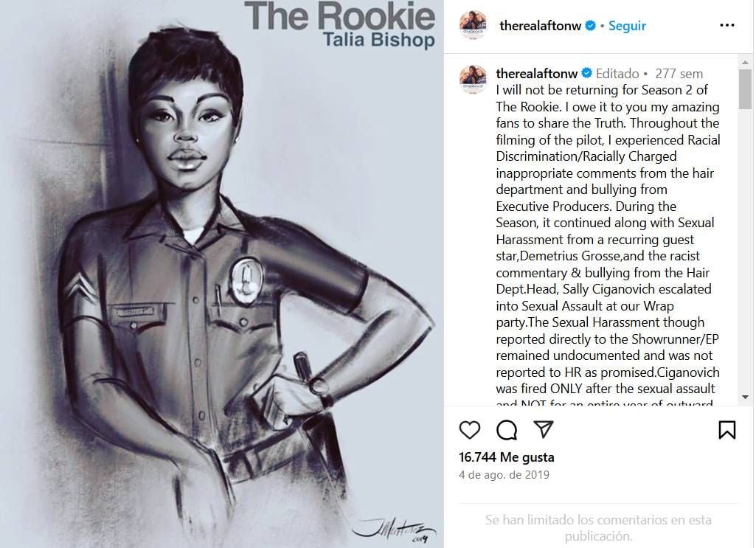Click the Talia Bishop illustration image
The image size is (756, 548).
click(222, 274)
